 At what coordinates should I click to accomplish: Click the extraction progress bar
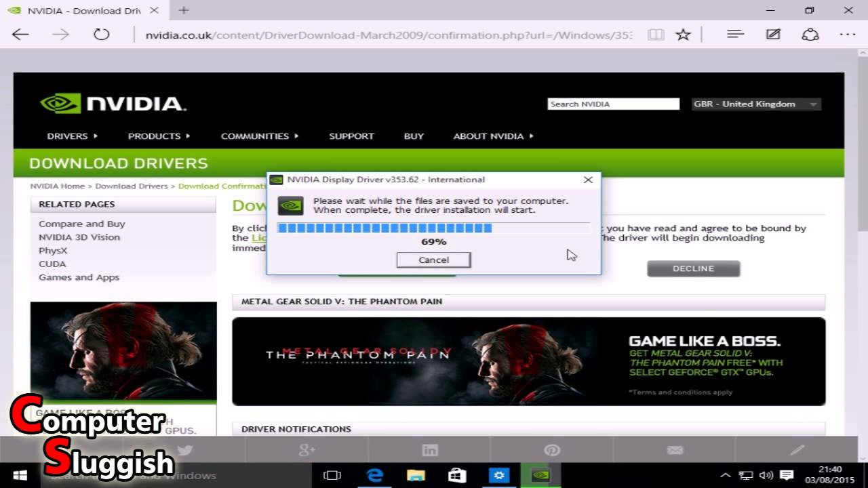click(x=433, y=228)
